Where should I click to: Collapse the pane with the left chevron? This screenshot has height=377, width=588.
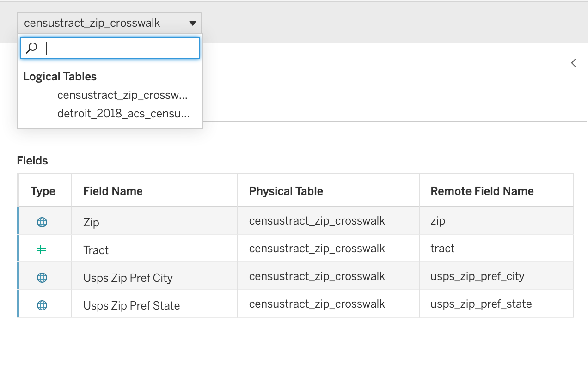[573, 63]
